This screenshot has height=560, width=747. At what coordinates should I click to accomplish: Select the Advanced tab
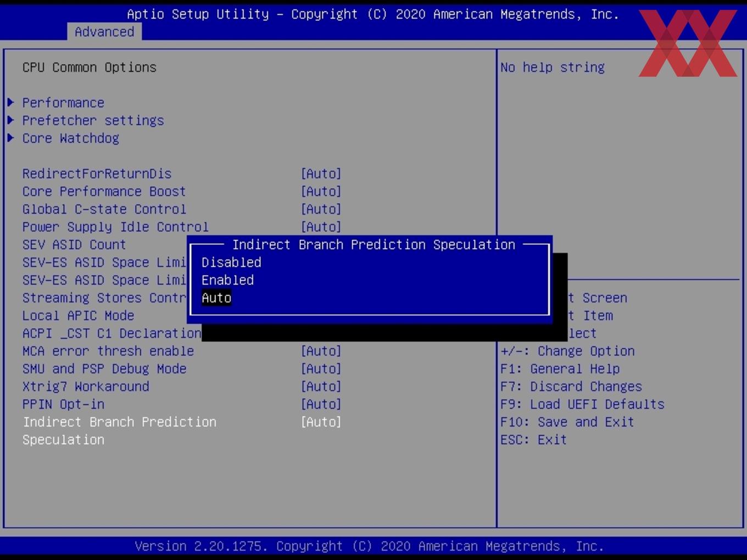[104, 32]
